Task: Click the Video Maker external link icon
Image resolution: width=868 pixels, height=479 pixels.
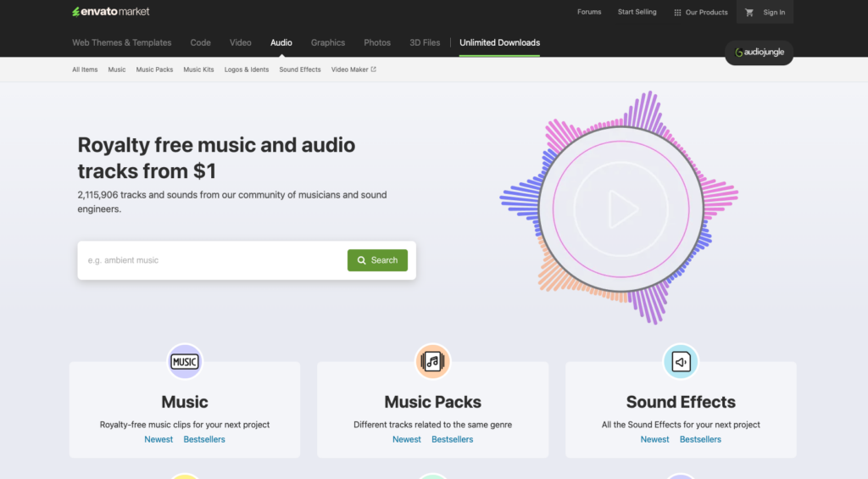Action: point(374,70)
